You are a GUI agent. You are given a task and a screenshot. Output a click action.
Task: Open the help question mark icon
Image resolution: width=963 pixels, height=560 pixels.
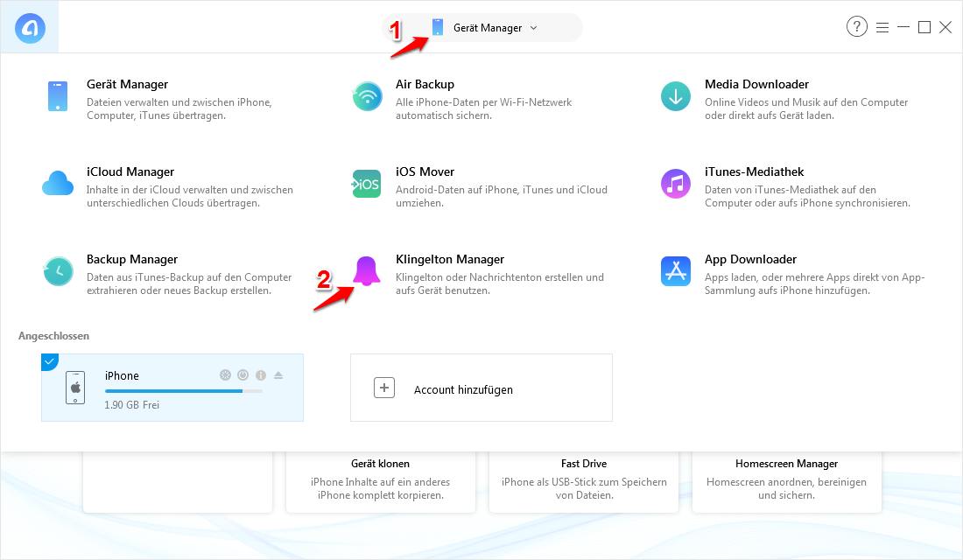coord(857,26)
